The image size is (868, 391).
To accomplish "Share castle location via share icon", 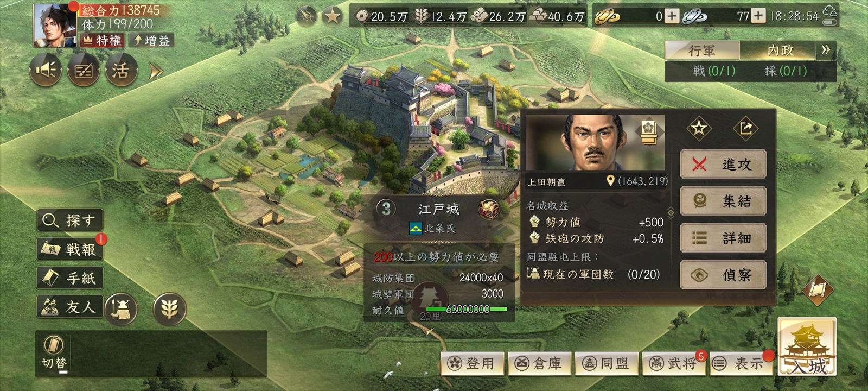I will pos(745,128).
